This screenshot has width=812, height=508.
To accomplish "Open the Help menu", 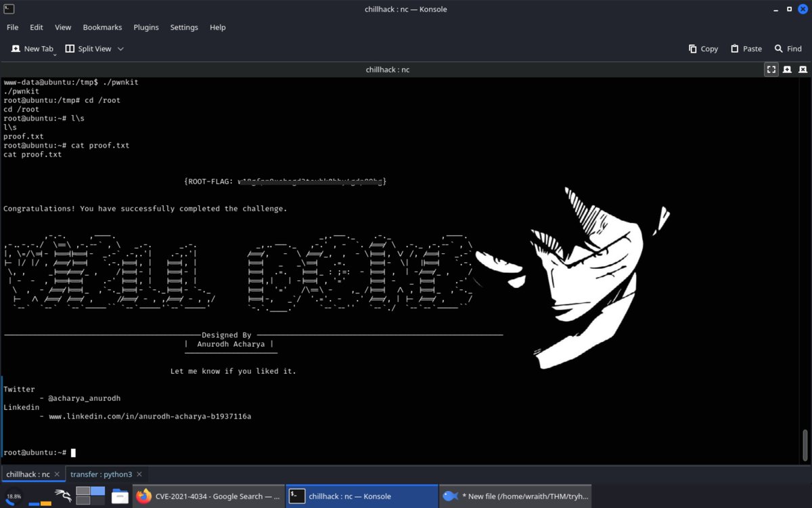I will coord(217,27).
